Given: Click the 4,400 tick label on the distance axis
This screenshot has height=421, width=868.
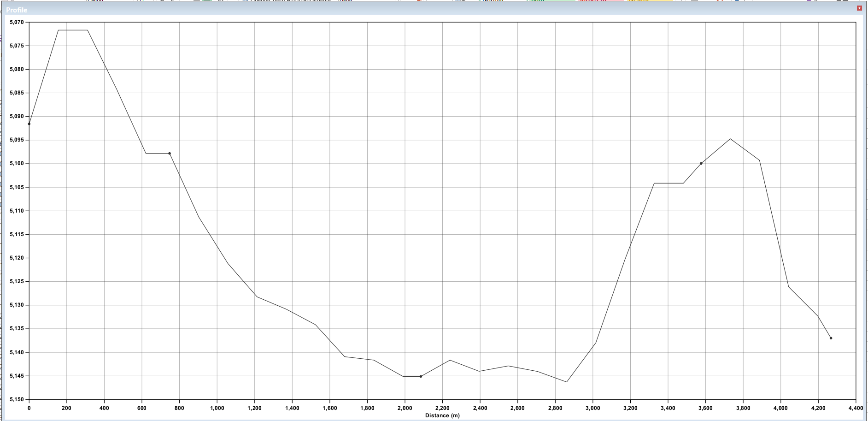Looking at the screenshot, I should point(856,408).
